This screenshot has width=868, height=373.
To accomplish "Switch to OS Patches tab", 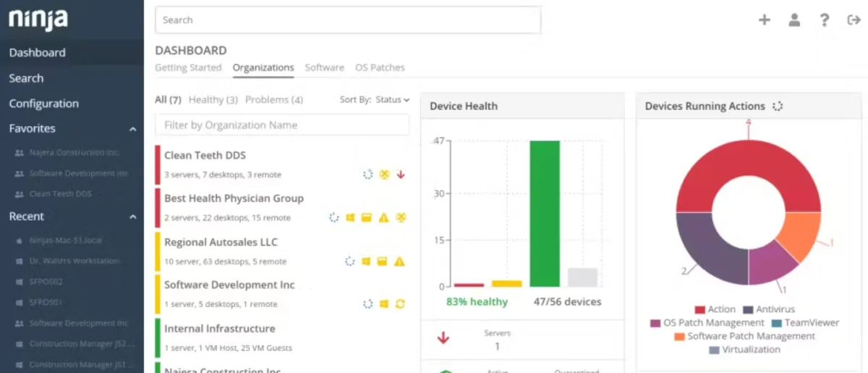I will 380,67.
